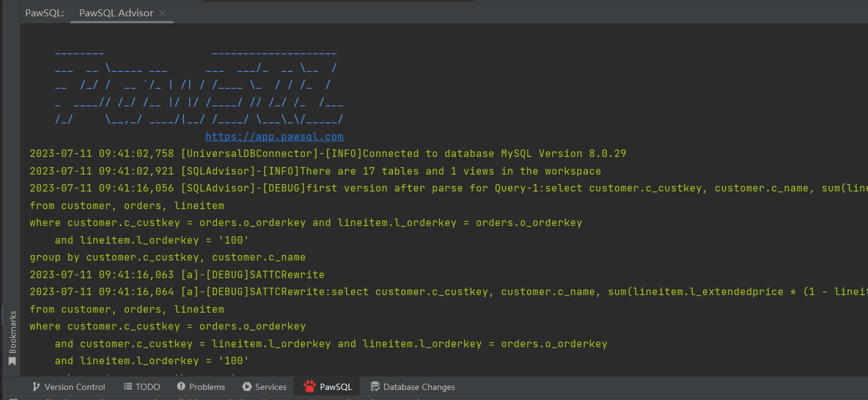Open the Bookmarks side panel label
Viewport: 868px width, 400px height.
tap(12, 333)
